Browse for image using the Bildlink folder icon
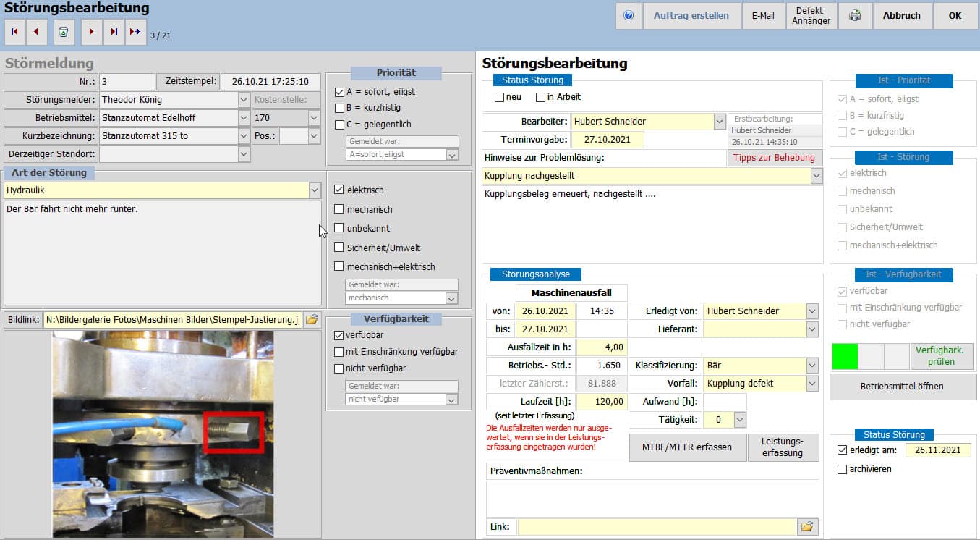Image resolution: width=980 pixels, height=540 pixels. click(311, 319)
